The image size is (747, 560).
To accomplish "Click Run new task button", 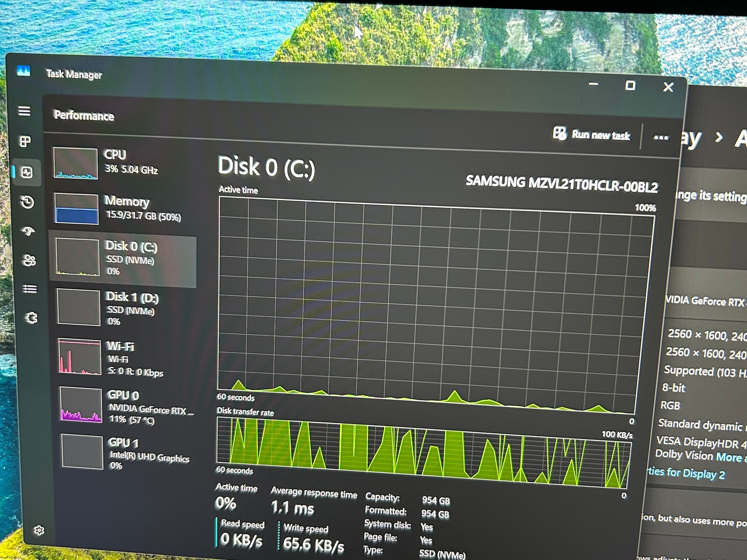I will pos(591,134).
